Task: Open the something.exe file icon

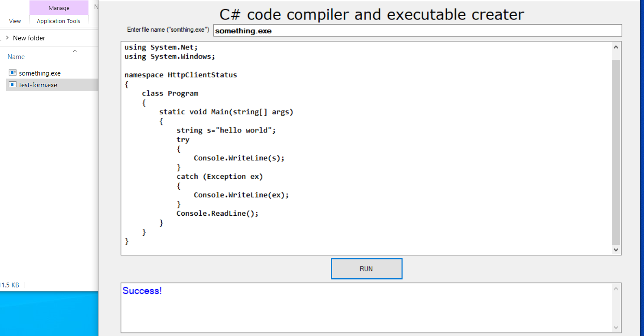Action: click(13, 73)
